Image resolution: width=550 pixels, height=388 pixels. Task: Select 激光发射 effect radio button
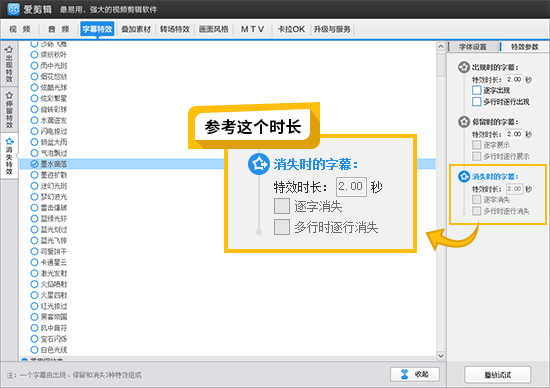tap(34, 273)
